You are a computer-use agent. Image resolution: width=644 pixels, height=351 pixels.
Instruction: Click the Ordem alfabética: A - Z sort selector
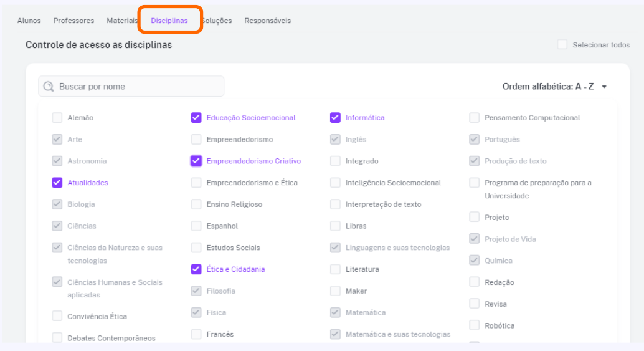[554, 86]
